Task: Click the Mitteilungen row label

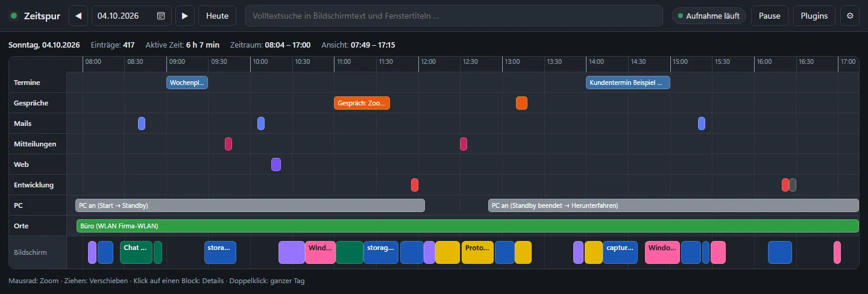Action: [35, 144]
